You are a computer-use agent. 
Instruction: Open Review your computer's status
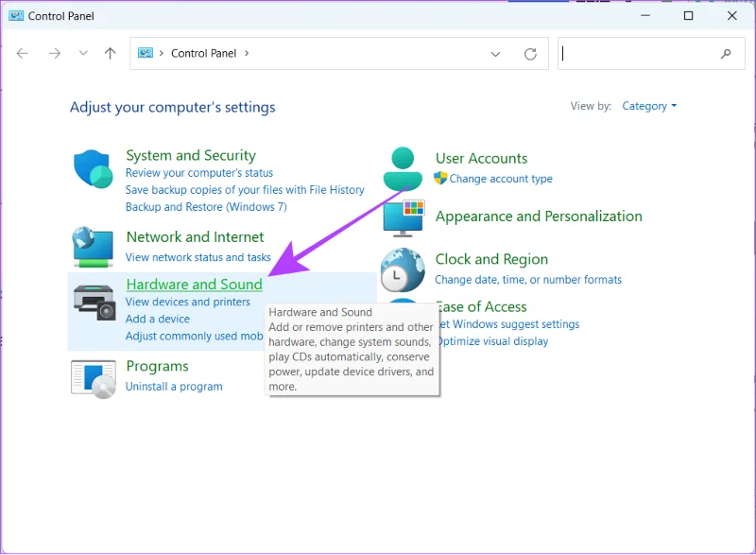(x=199, y=173)
